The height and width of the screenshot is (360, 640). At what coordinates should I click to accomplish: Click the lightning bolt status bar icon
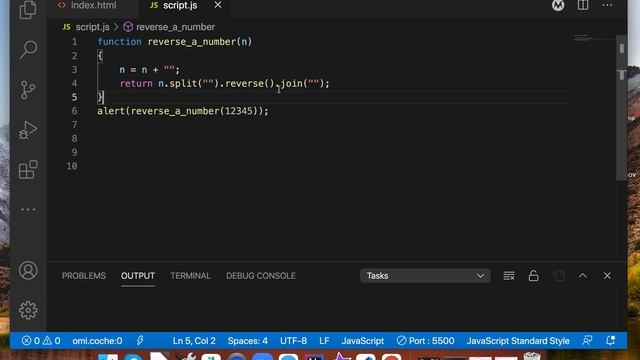point(140,340)
